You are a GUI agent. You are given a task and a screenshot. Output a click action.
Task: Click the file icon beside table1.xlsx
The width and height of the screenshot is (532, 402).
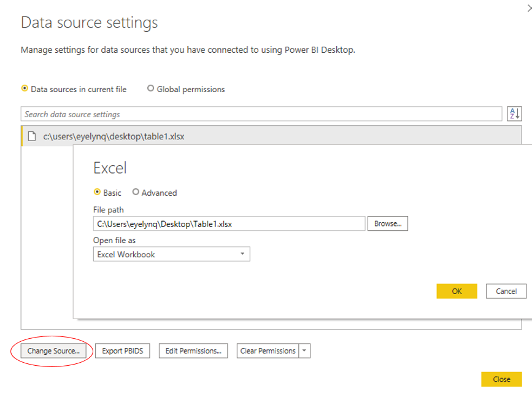32,136
